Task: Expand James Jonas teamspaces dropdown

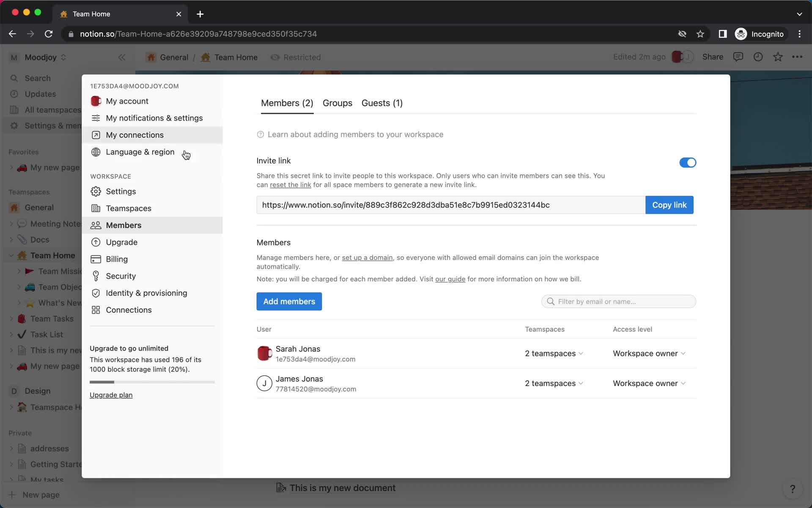Action: (x=554, y=384)
